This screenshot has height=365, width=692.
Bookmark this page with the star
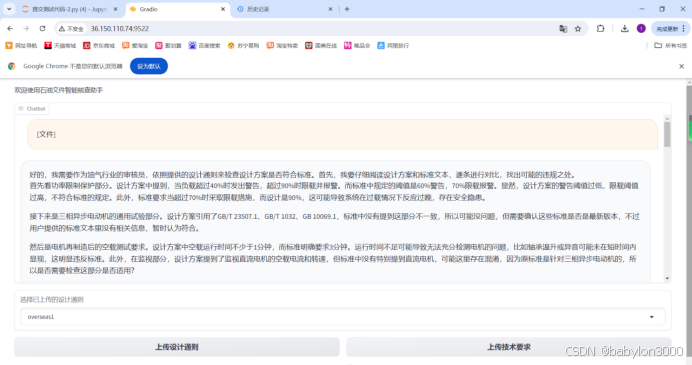(578, 29)
